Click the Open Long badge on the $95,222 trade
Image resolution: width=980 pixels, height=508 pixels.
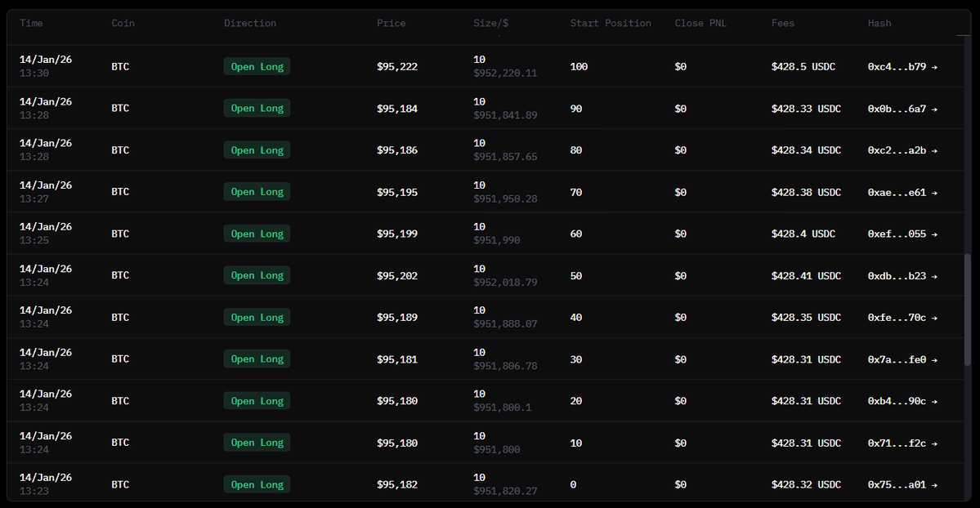257,67
